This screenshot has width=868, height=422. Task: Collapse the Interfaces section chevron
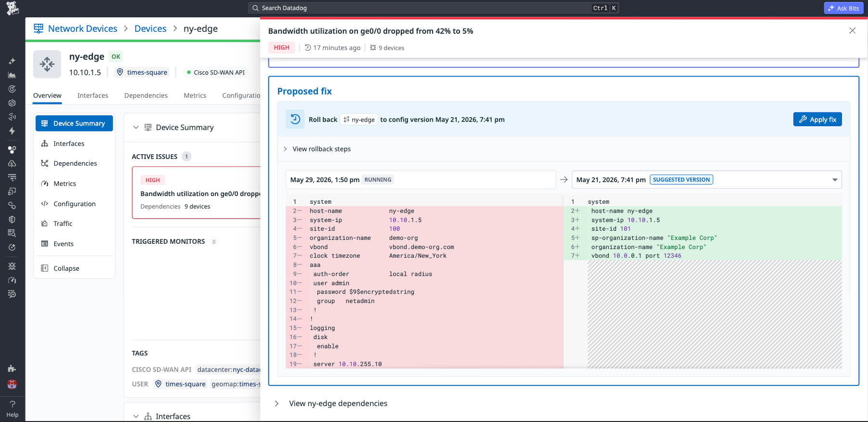(x=136, y=416)
